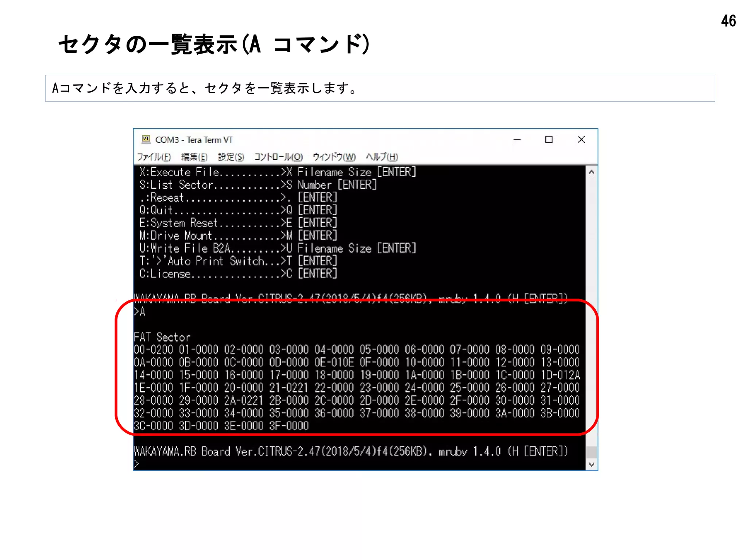Open the ヘルプ(H) menu
Screen dimensions: 747x560
click(x=382, y=157)
